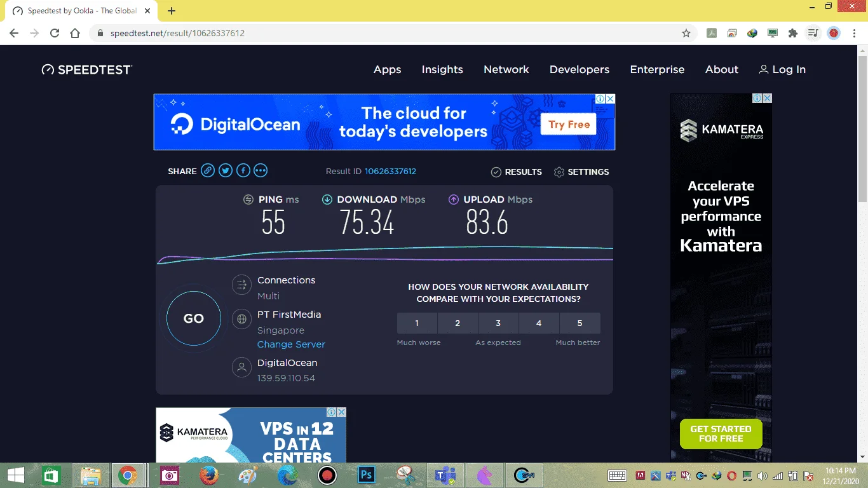Open File Explorer from the taskbar
The image size is (868, 488).
pos(91,475)
